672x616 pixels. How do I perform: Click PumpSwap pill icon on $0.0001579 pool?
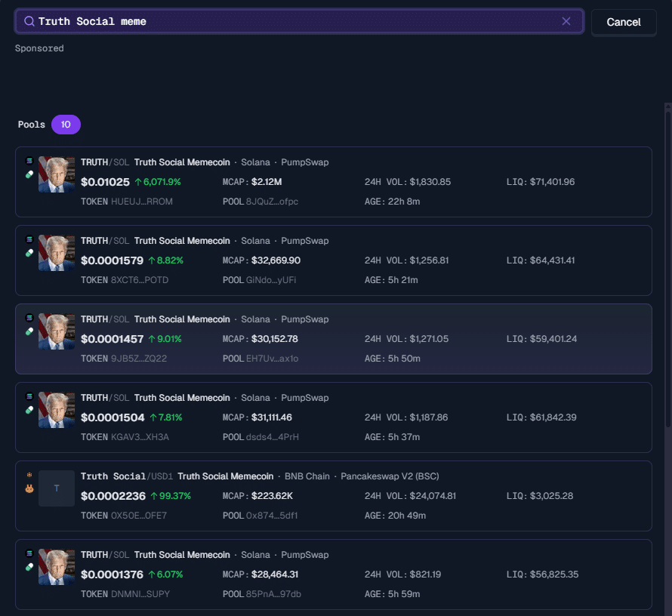pos(29,253)
